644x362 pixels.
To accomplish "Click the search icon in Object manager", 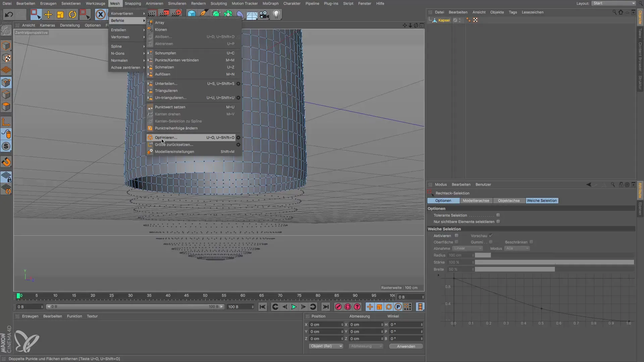I will coord(614,12).
